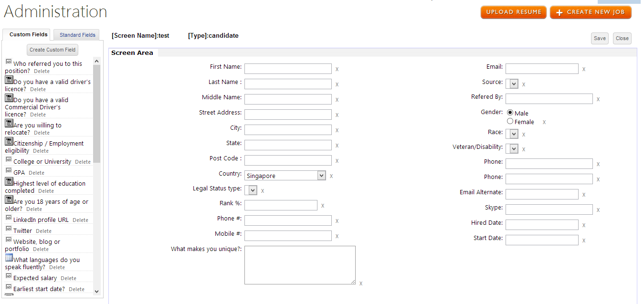This screenshot has height=304, width=644.
Task: Click the 'What makes you unique?' text area
Action: (300, 265)
